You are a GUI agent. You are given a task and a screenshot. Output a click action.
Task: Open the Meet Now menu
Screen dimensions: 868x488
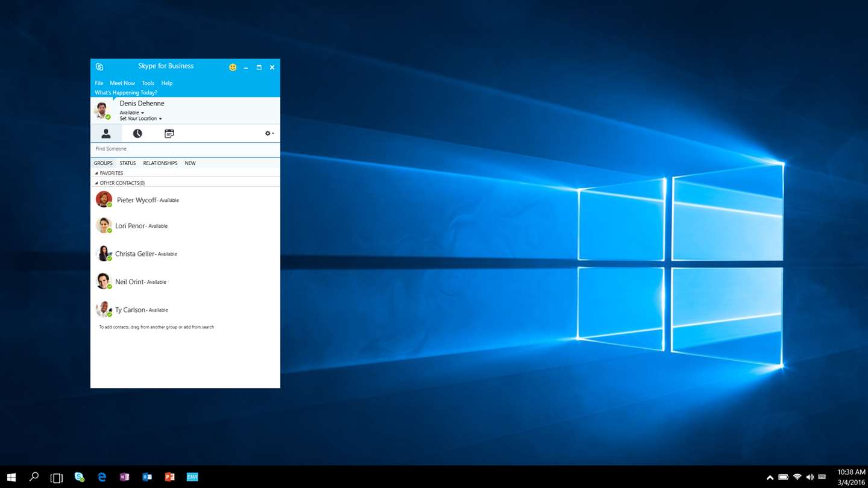(122, 83)
